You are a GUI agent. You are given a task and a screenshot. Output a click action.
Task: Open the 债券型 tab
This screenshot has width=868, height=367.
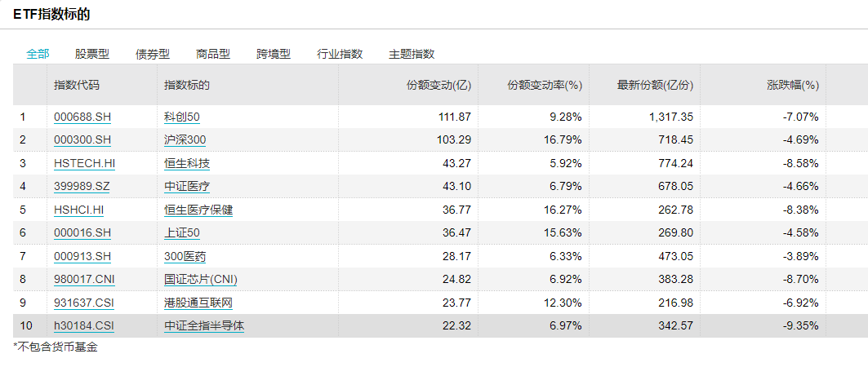point(153,54)
